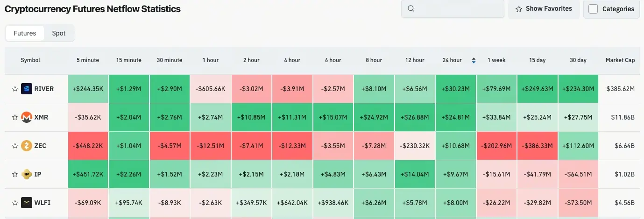The height and width of the screenshot is (219, 644).
Task: Sort by the 30 day column
Action: (578, 60)
